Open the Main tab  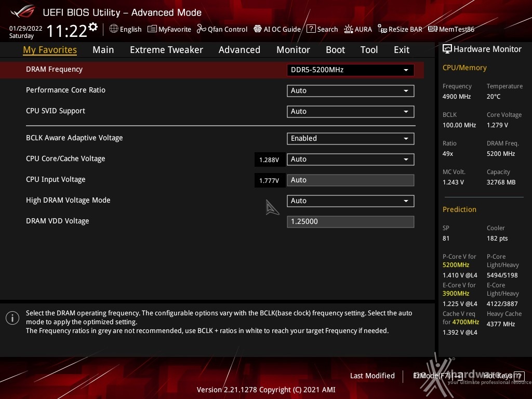[103, 50]
